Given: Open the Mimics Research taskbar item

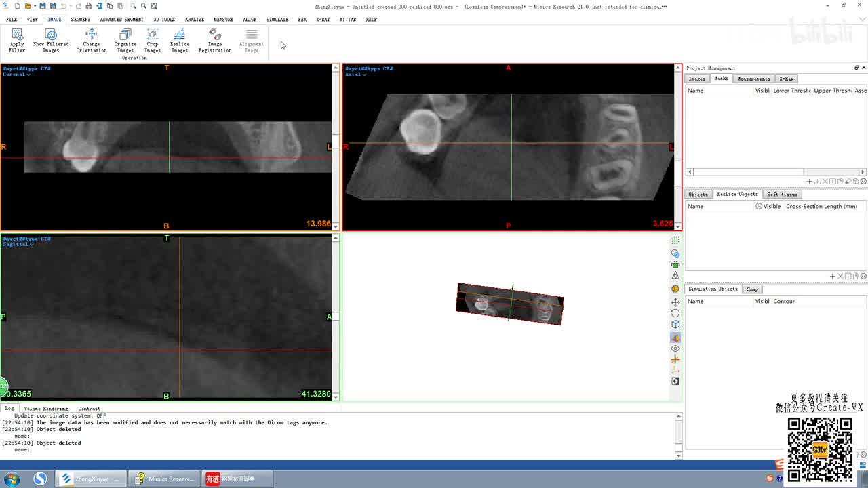Looking at the screenshot, I should 165,479.
